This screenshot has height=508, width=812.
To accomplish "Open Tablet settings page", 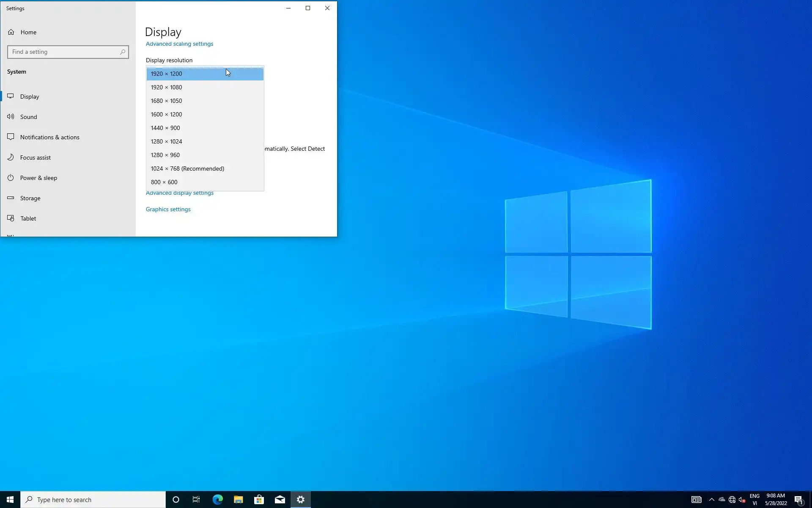I will [x=28, y=218].
